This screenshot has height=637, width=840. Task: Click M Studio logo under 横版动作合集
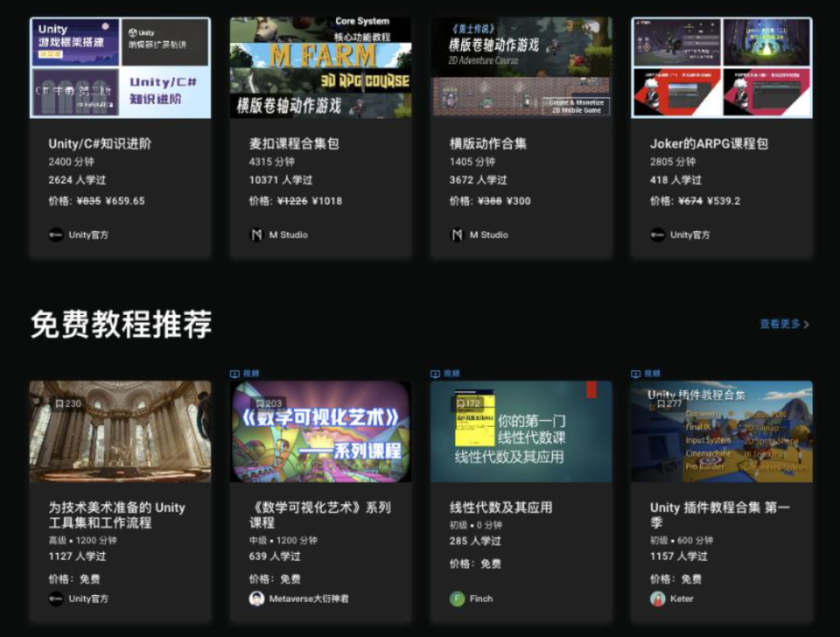[x=457, y=234]
